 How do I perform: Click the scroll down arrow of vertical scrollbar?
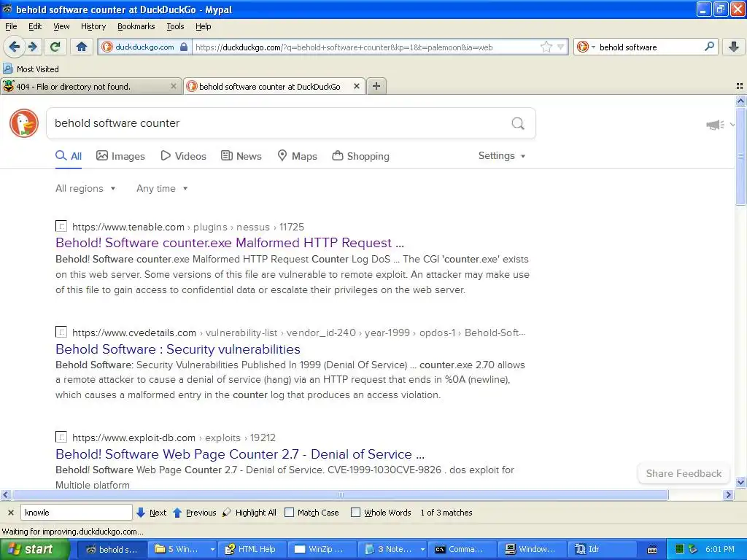point(740,482)
